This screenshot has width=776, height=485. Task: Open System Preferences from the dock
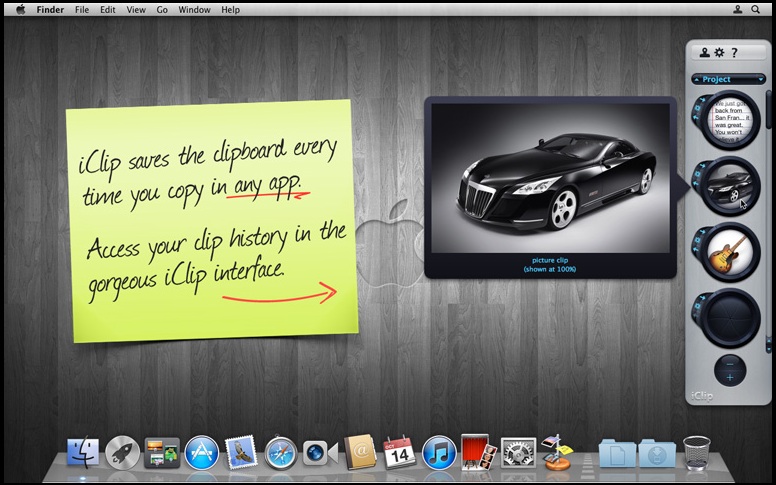(x=518, y=453)
